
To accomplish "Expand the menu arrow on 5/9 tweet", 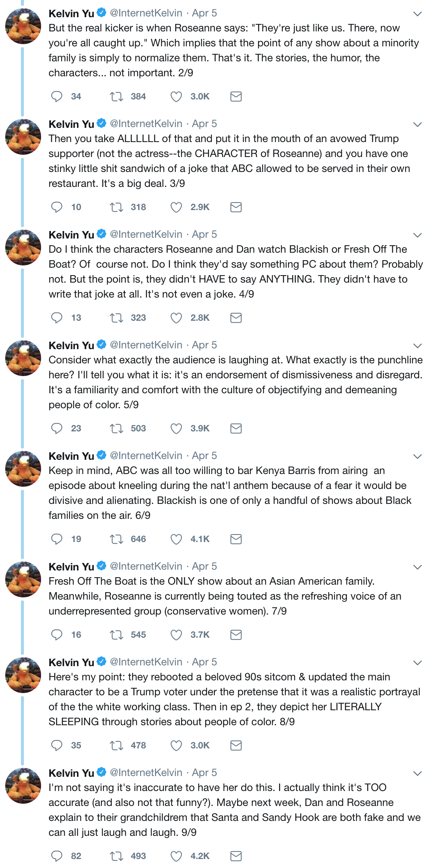I will (x=418, y=346).
